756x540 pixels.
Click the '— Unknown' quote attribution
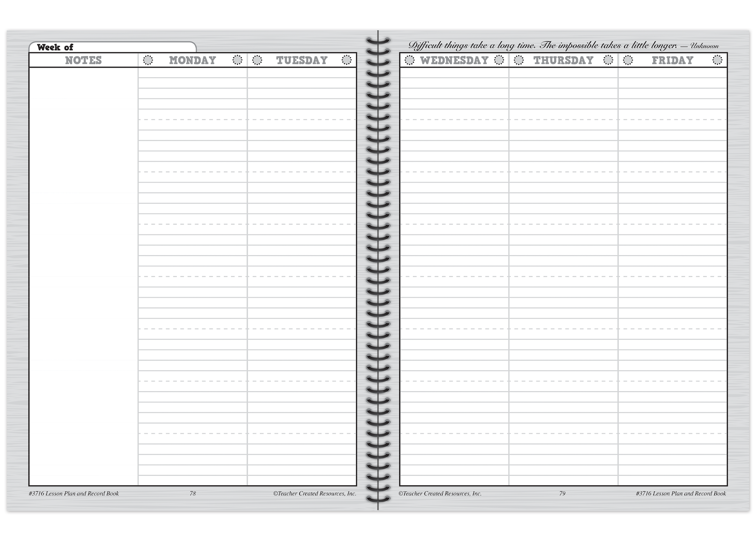[x=700, y=46]
